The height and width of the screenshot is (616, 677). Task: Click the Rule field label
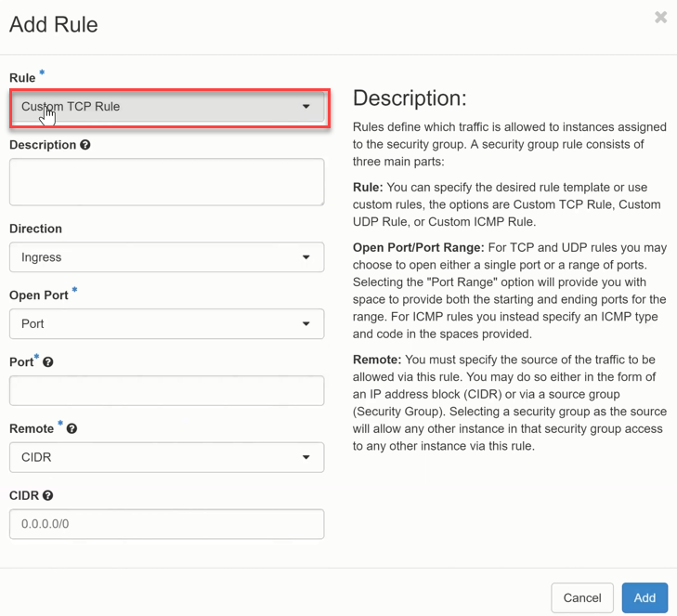pyautogui.click(x=22, y=77)
